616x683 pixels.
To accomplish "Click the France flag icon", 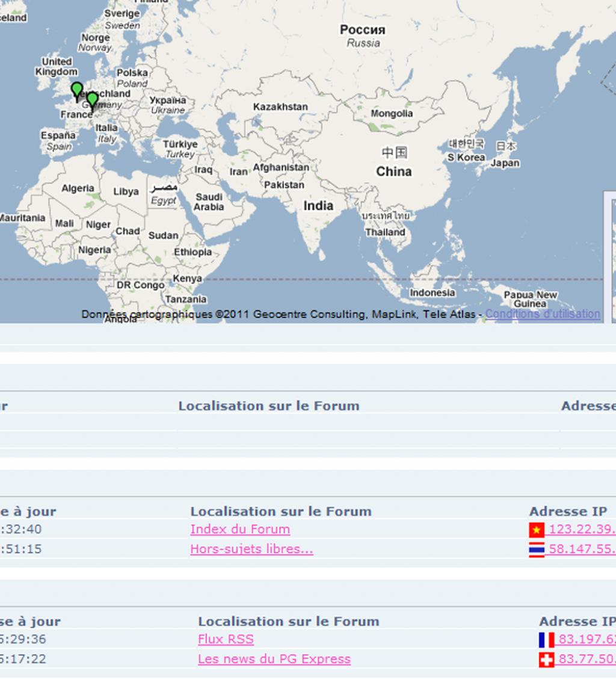I will (546, 640).
